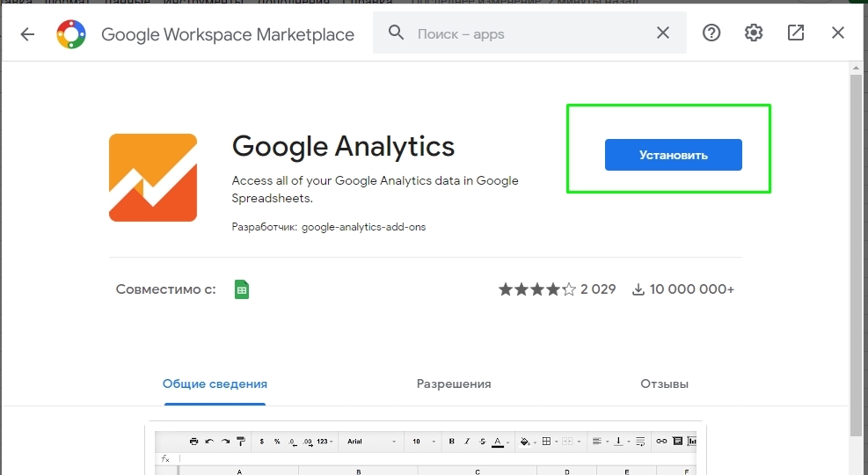The width and height of the screenshot is (868, 475).
Task: Click the 'Google Analytics' heading
Action: tap(343, 147)
